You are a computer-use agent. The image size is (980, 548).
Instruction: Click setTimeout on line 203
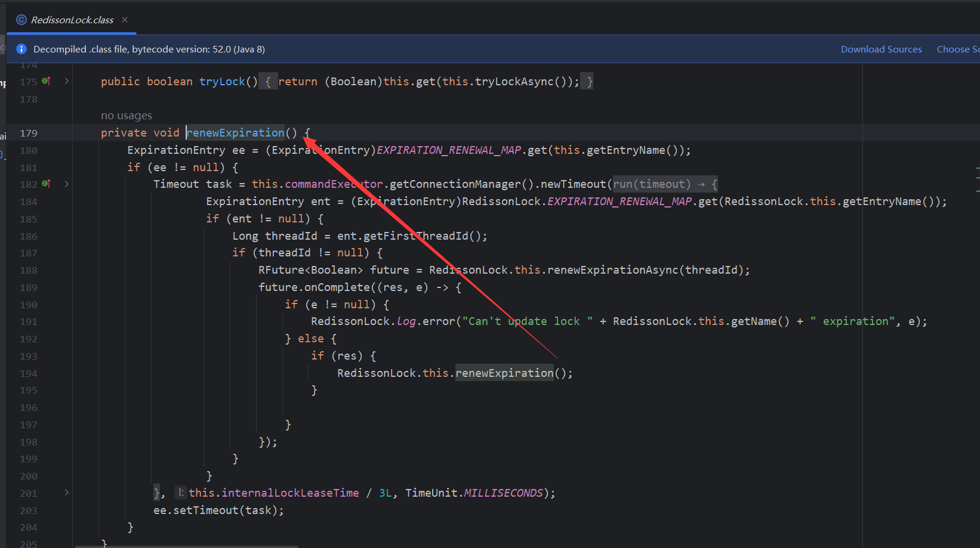(206, 510)
